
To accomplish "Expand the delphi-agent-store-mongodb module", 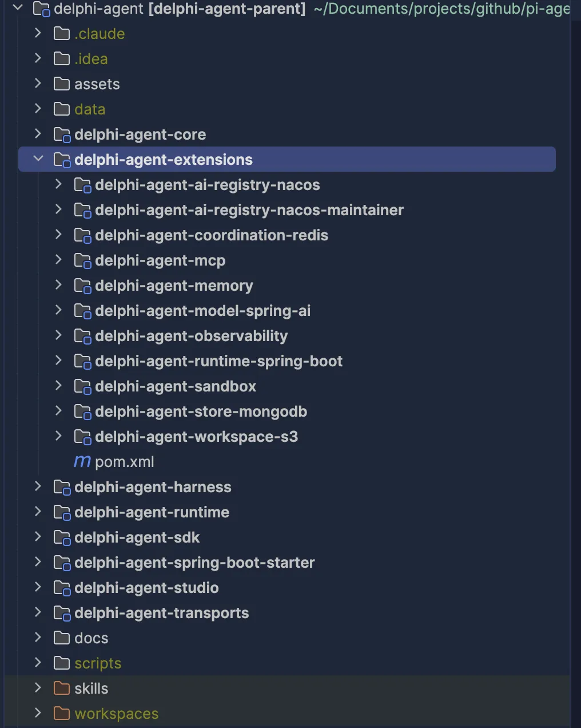I will [x=58, y=411].
